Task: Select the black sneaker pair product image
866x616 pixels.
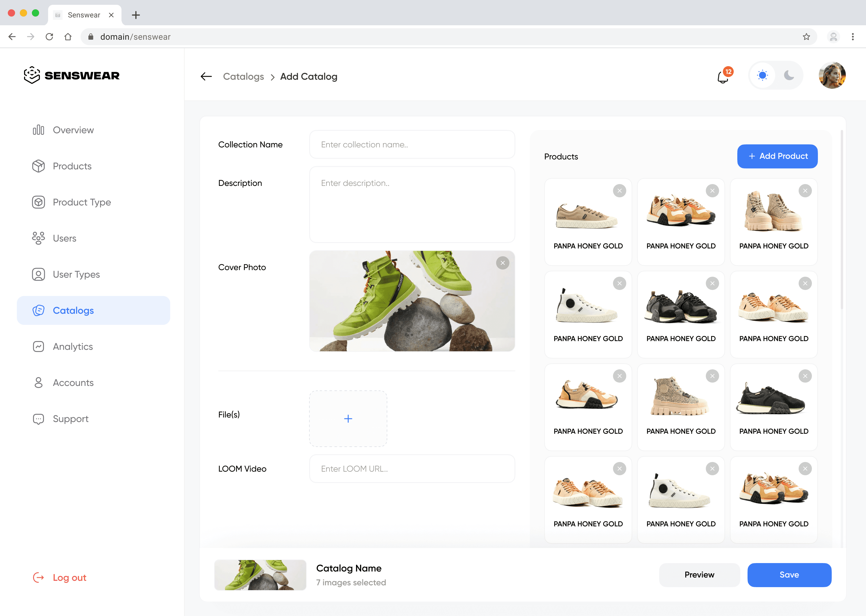Action: [680, 306]
